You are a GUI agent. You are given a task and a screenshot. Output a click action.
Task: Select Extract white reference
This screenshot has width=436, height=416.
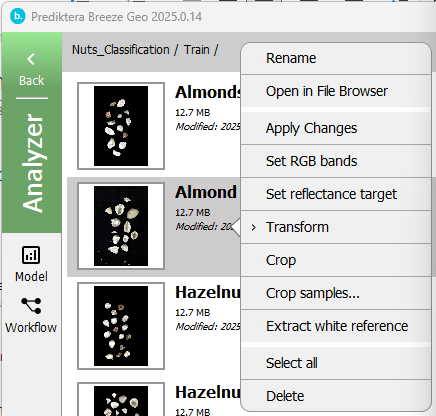tap(336, 326)
